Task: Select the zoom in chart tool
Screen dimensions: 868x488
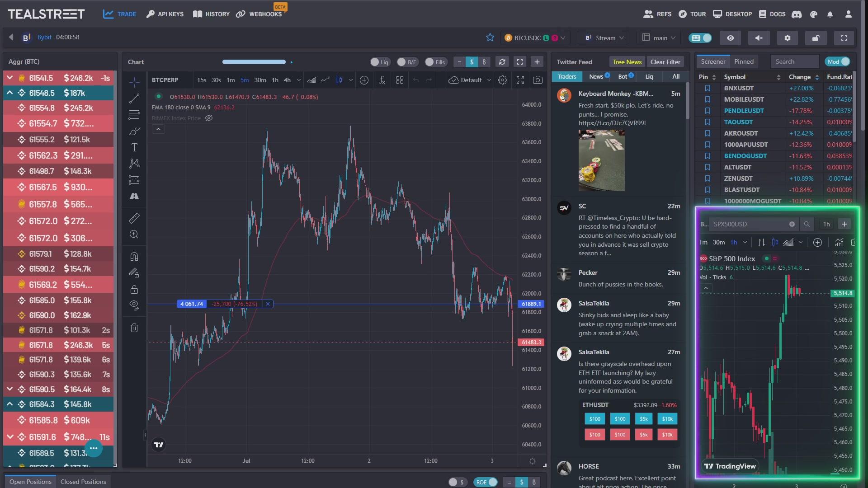Action: pos(134,235)
